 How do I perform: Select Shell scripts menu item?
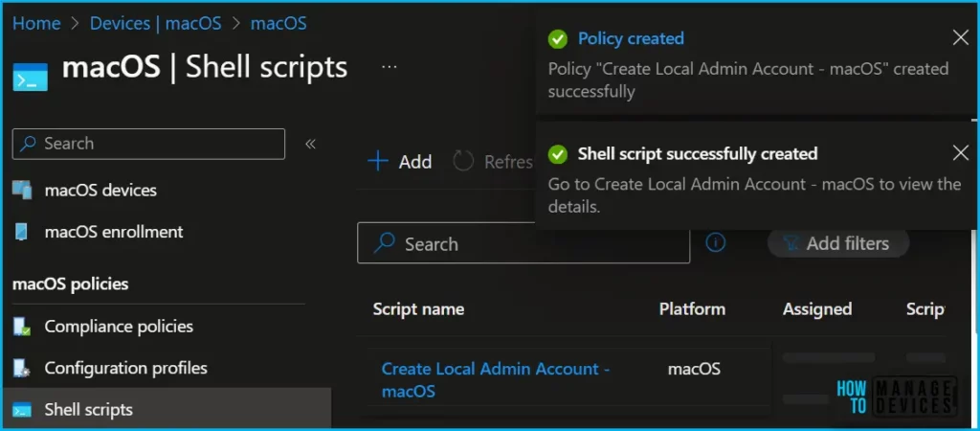tap(89, 410)
